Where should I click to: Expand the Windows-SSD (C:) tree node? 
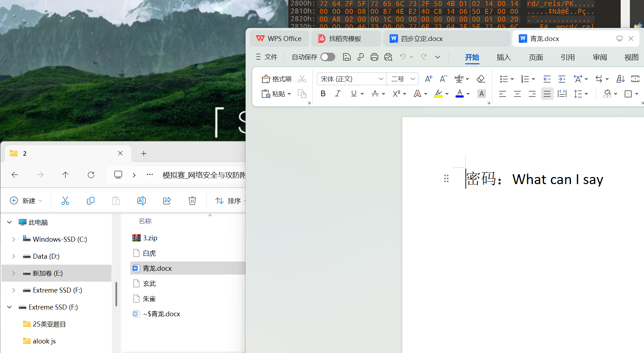14,239
